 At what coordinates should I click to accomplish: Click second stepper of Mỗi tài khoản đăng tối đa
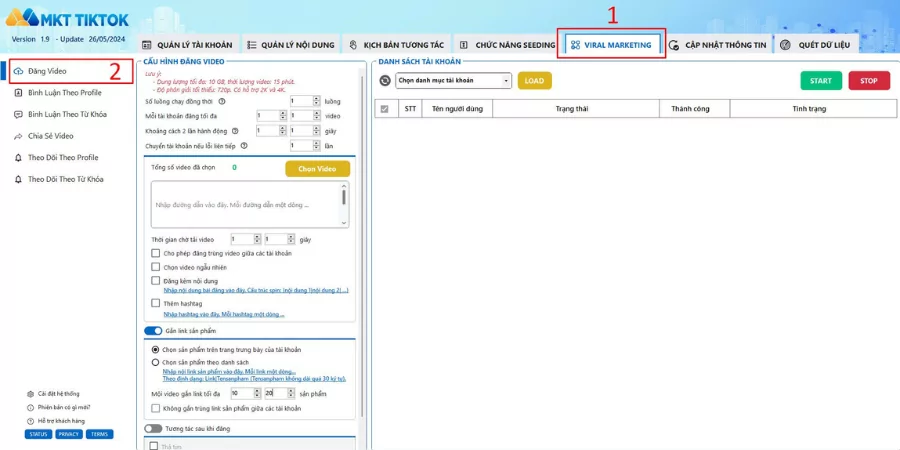316,116
